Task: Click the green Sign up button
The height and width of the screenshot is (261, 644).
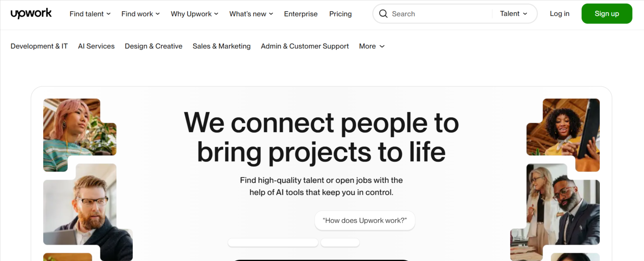Action: point(606,13)
